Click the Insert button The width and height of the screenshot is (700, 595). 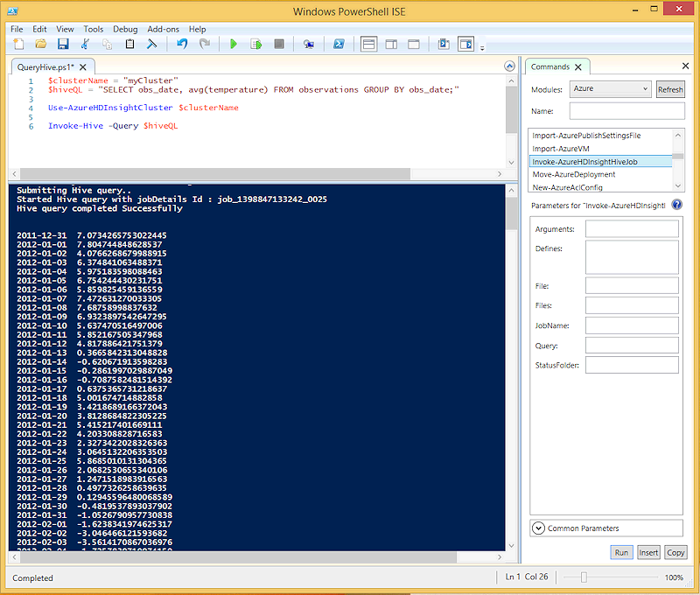point(648,552)
